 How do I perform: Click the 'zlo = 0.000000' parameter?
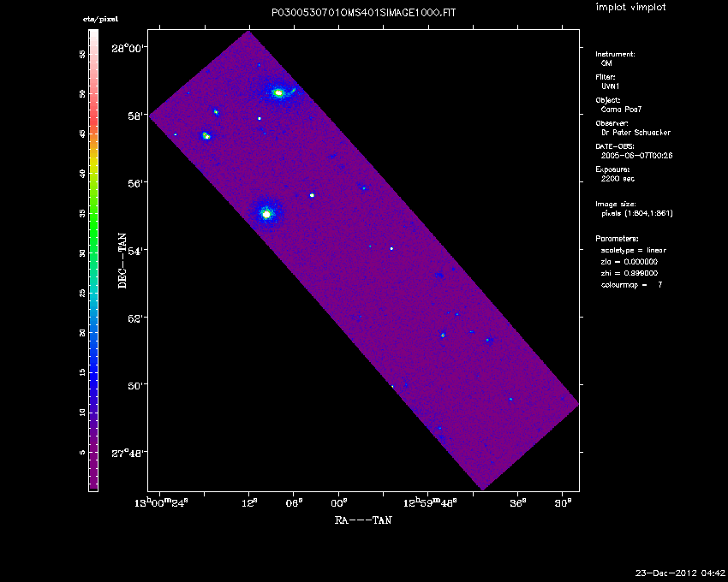630,262
